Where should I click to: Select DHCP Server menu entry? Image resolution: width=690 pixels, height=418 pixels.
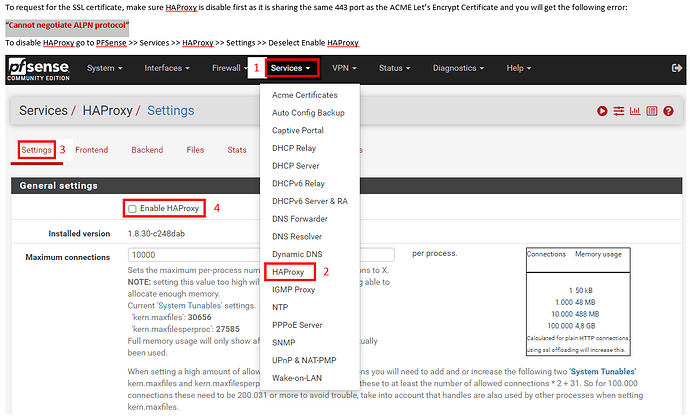coord(295,166)
